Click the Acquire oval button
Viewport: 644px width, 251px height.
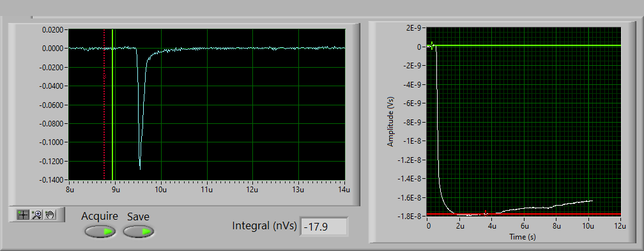tap(100, 232)
